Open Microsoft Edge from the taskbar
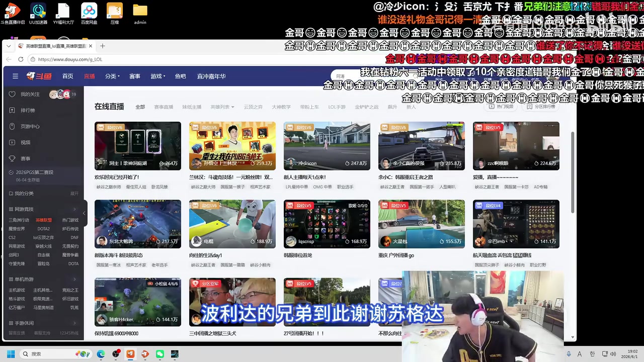The width and height of the screenshot is (644, 362). coord(101,354)
